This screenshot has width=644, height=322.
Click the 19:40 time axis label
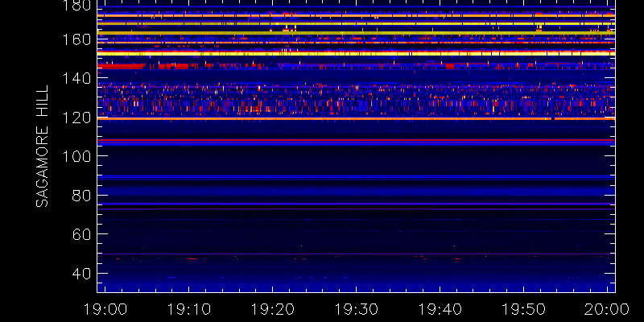(440, 309)
